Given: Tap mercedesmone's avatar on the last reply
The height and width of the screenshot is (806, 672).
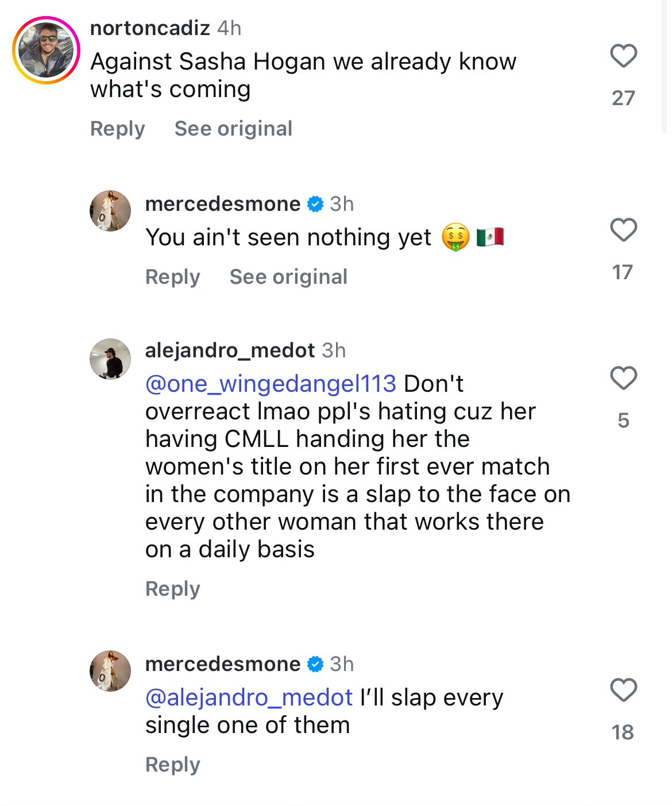Looking at the screenshot, I should [110, 671].
